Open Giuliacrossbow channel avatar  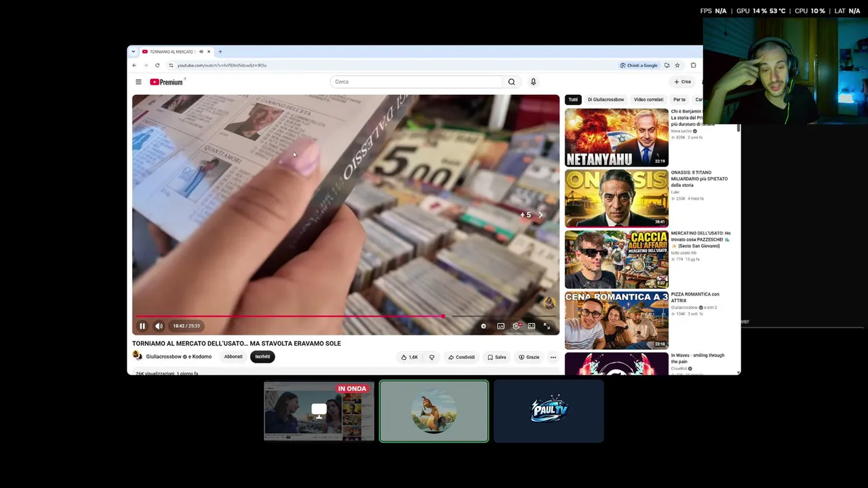point(137,357)
